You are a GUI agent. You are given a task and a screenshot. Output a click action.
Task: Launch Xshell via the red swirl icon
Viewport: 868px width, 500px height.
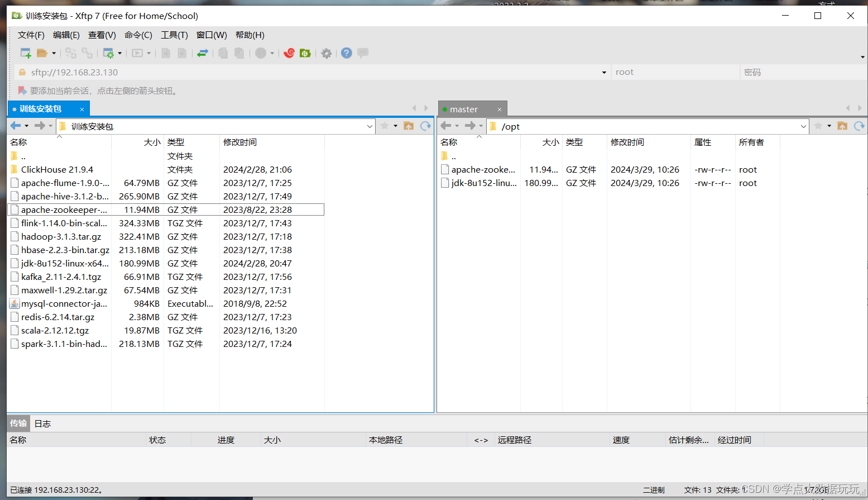pos(289,53)
